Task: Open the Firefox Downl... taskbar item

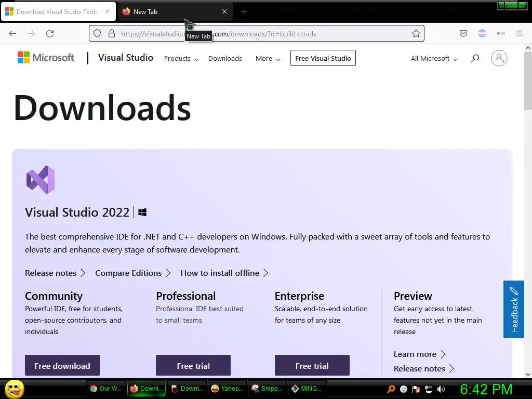Action: (x=147, y=389)
